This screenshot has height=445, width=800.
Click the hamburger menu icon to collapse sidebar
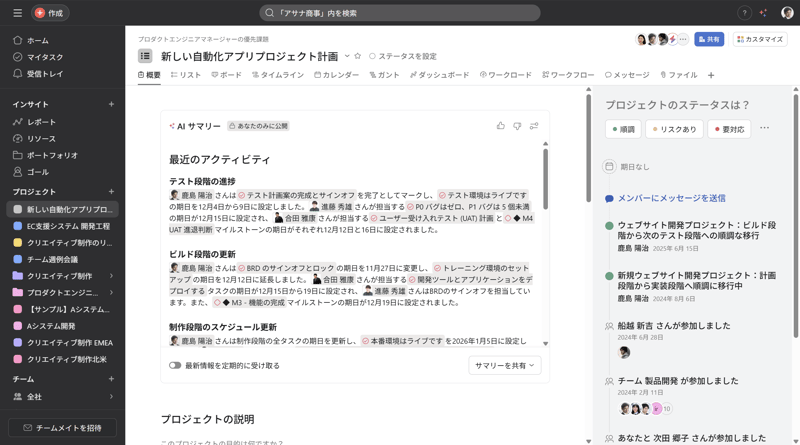point(17,13)
